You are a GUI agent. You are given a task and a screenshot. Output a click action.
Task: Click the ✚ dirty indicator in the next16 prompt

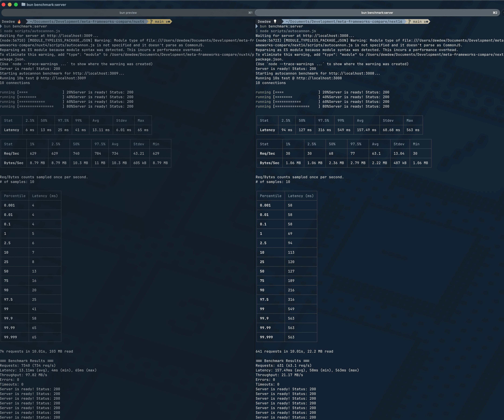[427, 21]
